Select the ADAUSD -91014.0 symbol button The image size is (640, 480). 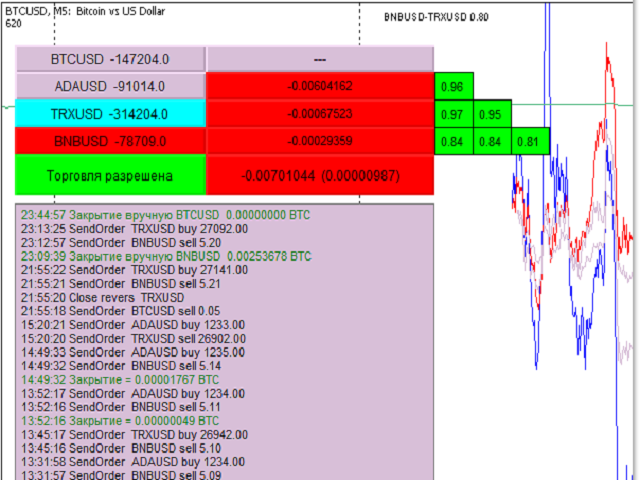pyautogui.click(x=110, y=86)
